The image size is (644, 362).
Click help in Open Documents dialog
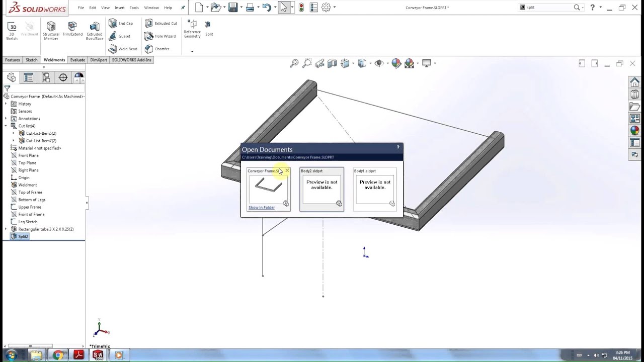point(398,147)
